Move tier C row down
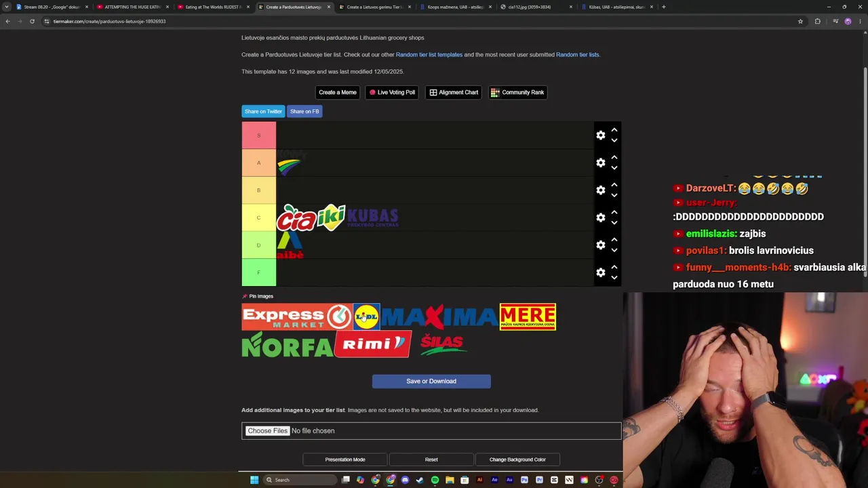868x488 pixels. tap(614, 222)
